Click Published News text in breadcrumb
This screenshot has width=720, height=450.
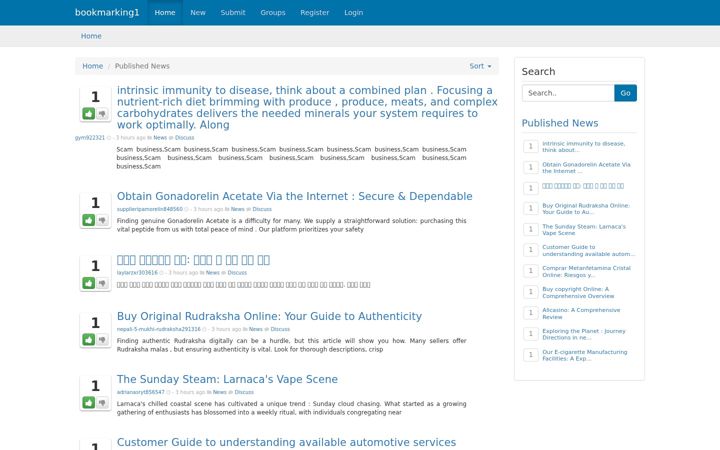(x=142, y=66)
